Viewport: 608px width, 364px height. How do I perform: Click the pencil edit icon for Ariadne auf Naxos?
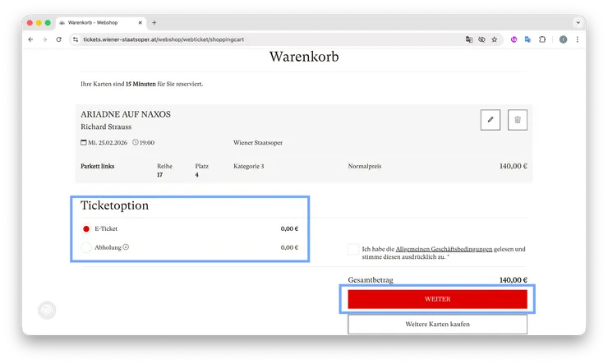(491, 120)
